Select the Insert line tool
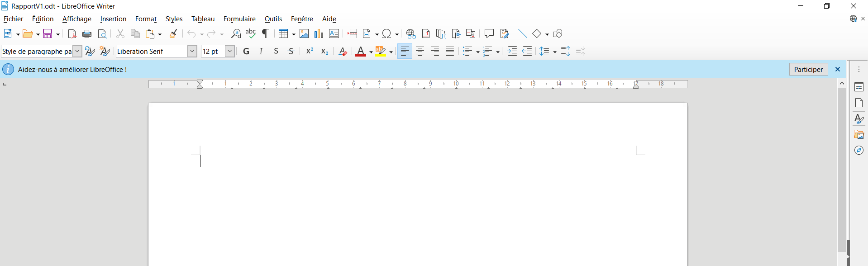 (522, 33)
